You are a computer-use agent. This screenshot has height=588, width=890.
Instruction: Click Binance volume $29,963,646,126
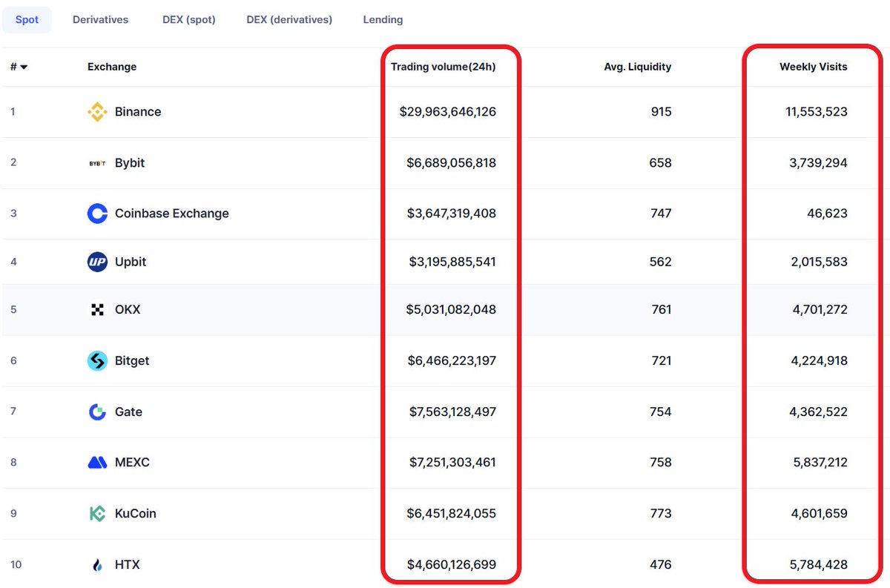pos(448,112)
